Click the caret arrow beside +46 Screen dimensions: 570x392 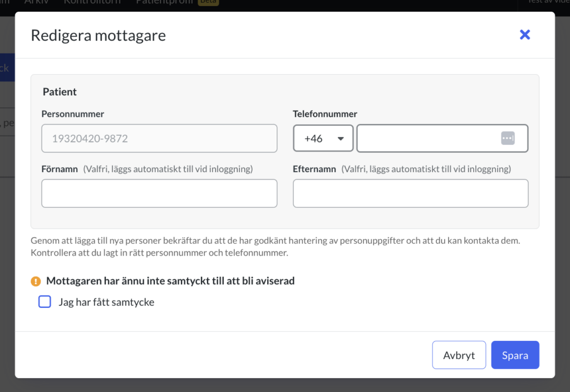[x=340, y=139]
